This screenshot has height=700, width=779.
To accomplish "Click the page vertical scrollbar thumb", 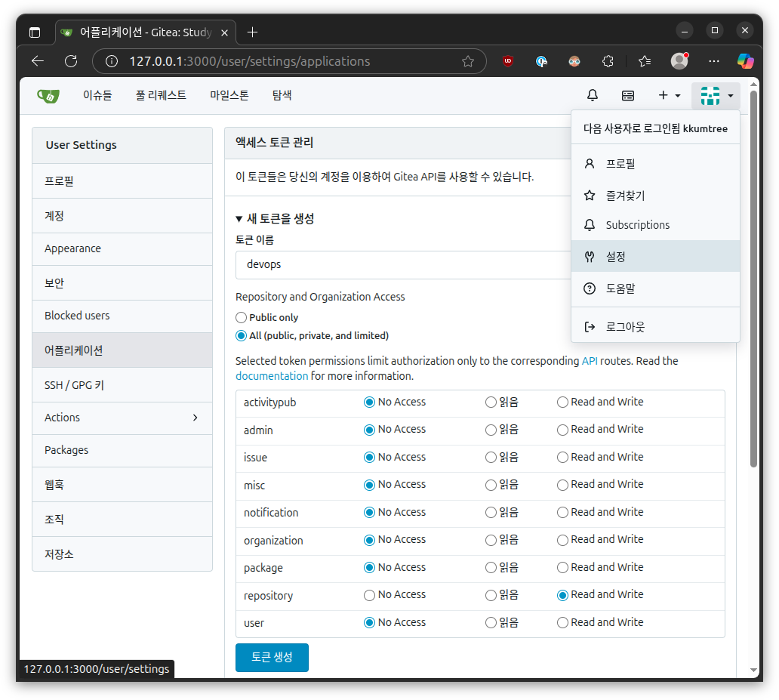I will [753, 279].
